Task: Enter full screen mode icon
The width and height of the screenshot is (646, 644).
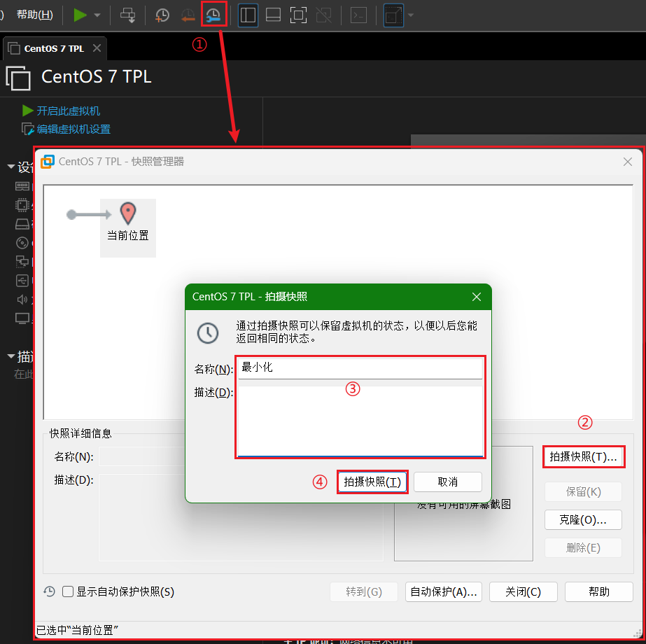Action: pos(298,15)
